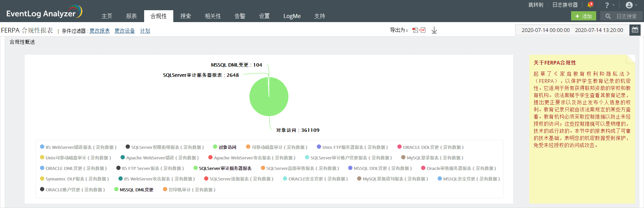Click Apache WebServer错误 legend entry
The width and height of the screenshot is (644, 208).
tap(160, 158)
